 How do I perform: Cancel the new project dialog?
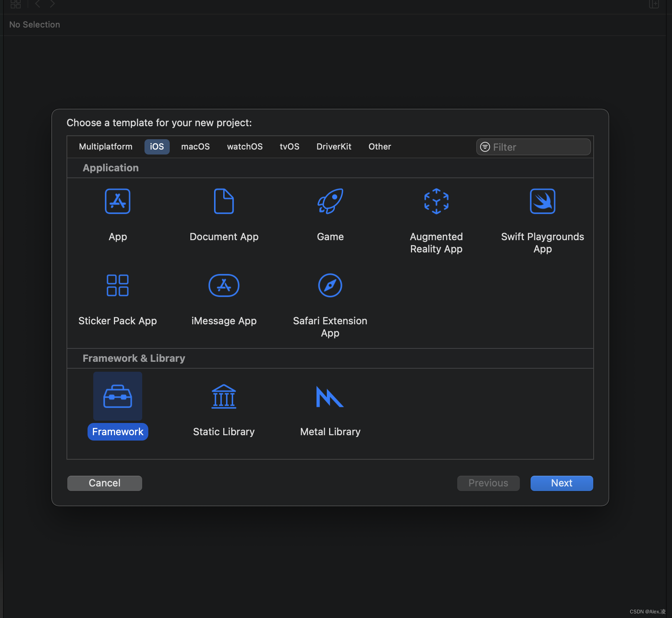(104, 483)
